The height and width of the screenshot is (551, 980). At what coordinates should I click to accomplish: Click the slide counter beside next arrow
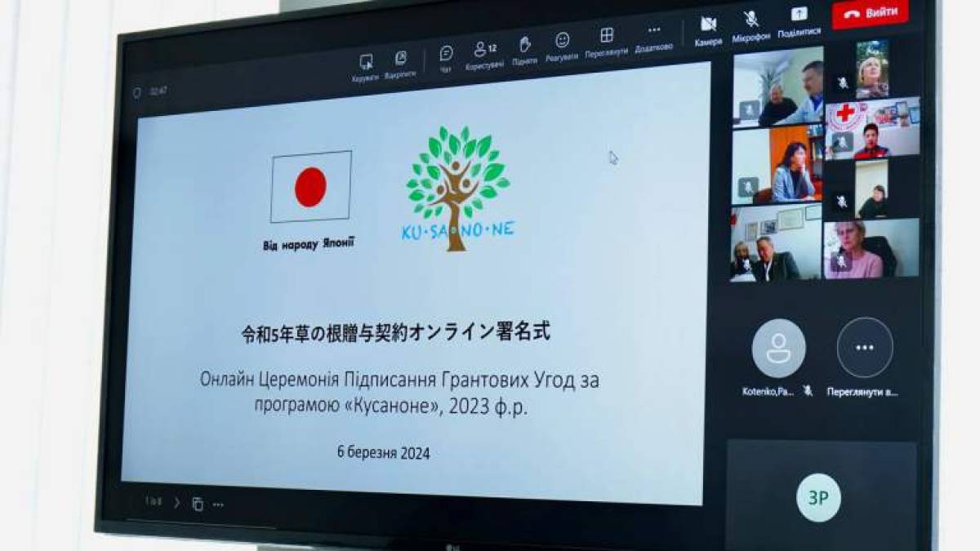(x=154, y=501)
